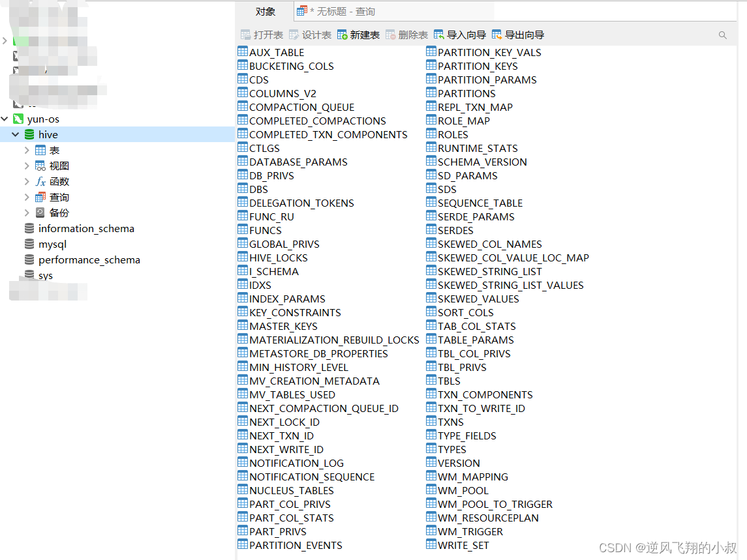Switch to the 对象 (Objects) tab

(265, 12)
